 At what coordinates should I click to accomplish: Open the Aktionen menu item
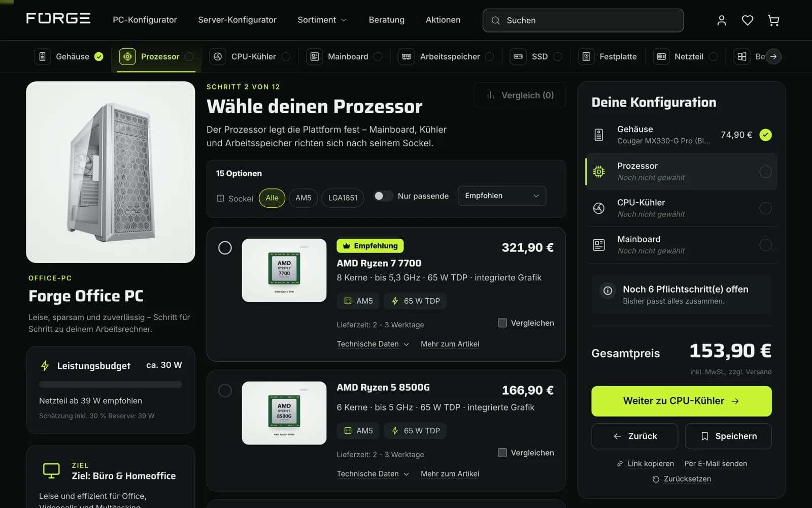(x=443, y=20)
